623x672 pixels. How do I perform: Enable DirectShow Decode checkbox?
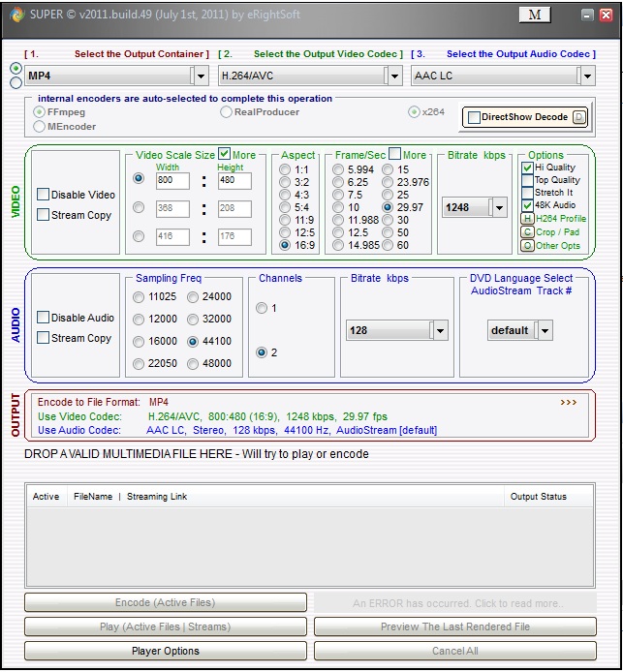point(474,117)
